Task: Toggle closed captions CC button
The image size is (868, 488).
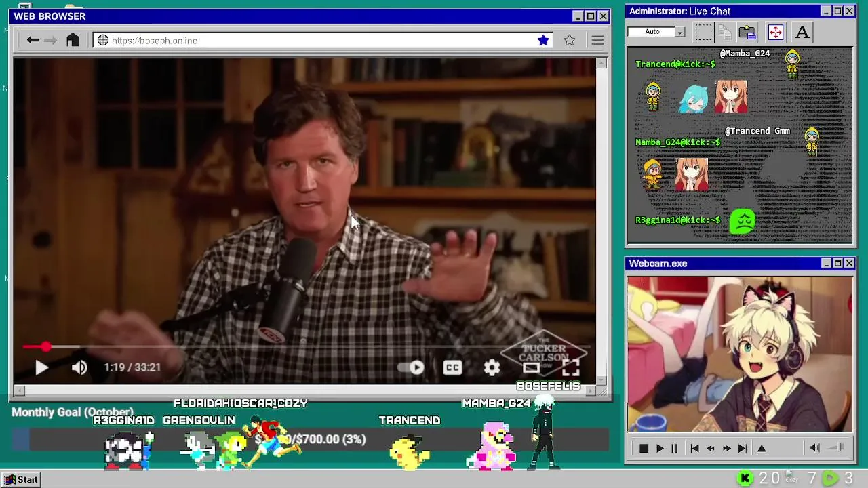Action: [452, 367]
